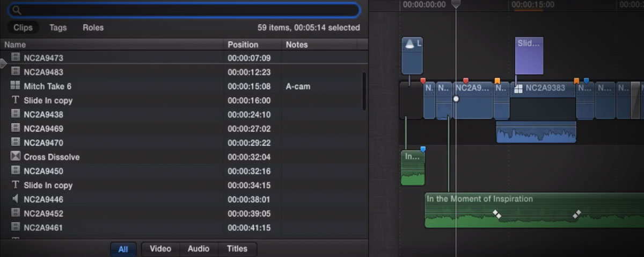Click the 00:00:00:00 ruler timecode
Image resolution: width=644 pixels, height=257 pixels.
point(424,5)
